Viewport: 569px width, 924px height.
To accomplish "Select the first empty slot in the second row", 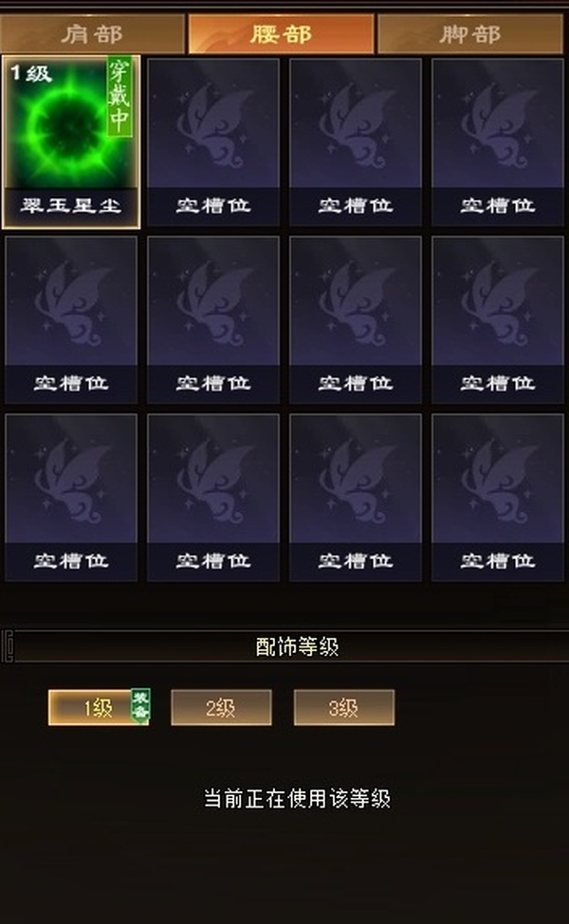I will click(71, 320).
